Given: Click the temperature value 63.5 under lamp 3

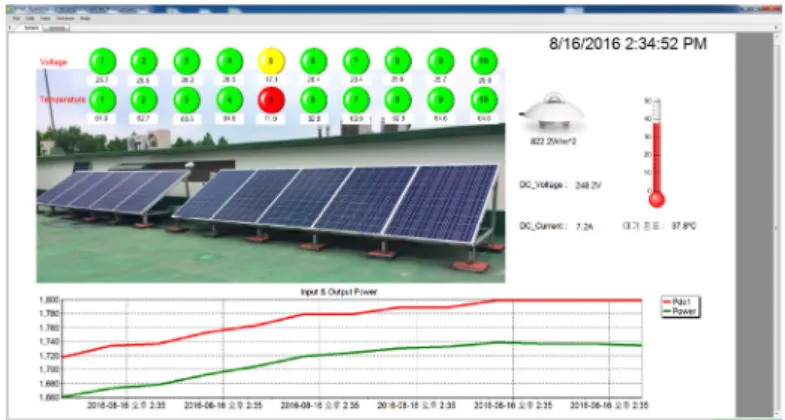Looking at the screenshot, I should [x=187, y=119].
